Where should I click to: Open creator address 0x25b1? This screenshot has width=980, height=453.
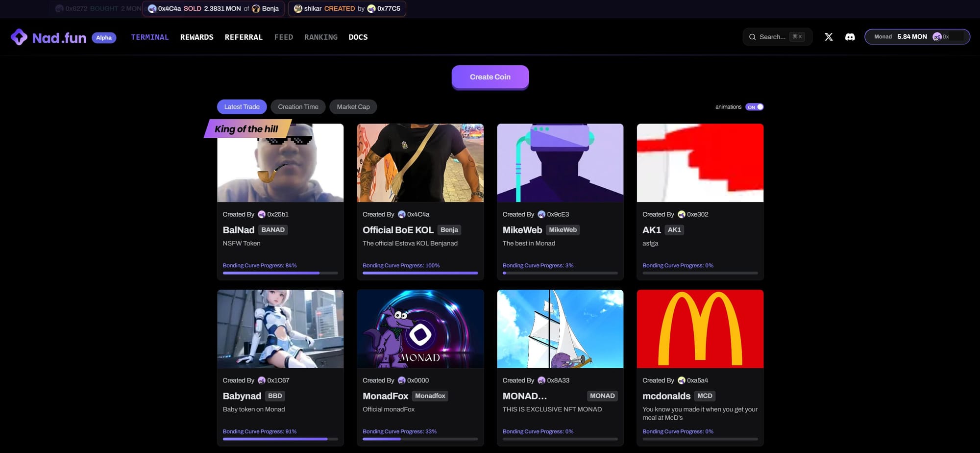tap(278, 214)
